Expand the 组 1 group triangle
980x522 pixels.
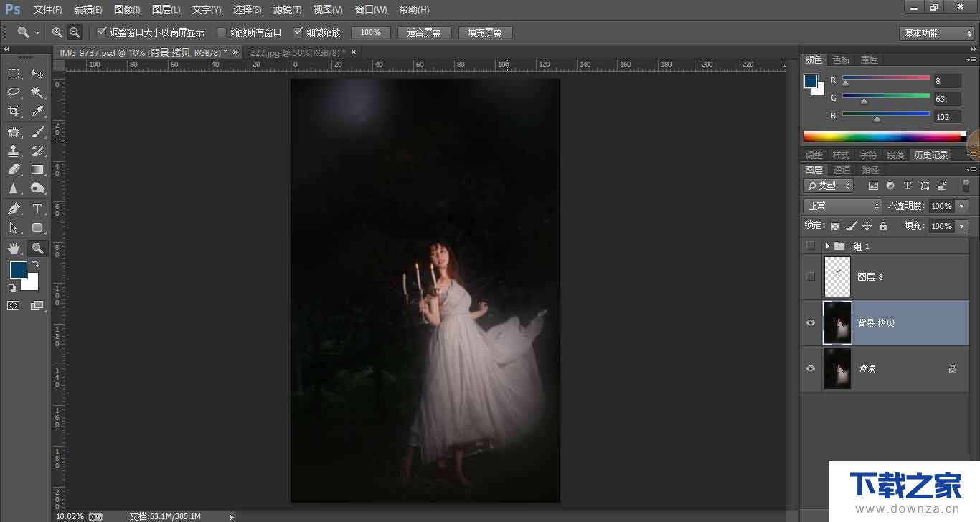click(827, 246)
